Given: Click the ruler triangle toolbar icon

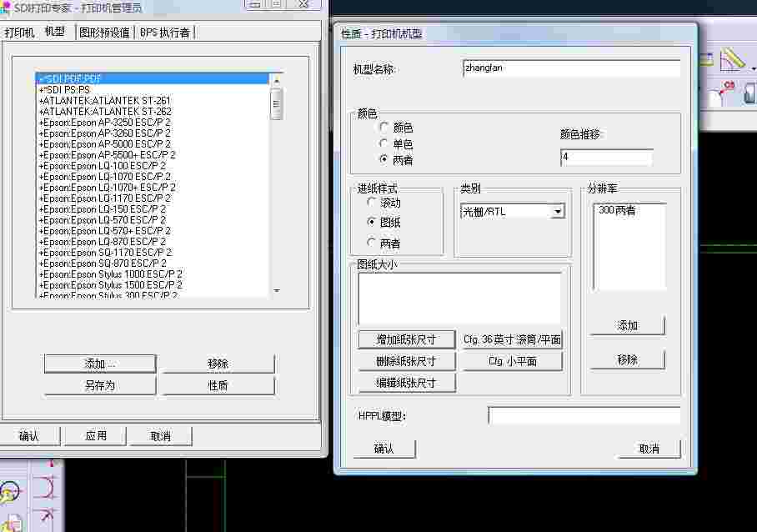Looking at the screenshot, I should click(732, 59).
